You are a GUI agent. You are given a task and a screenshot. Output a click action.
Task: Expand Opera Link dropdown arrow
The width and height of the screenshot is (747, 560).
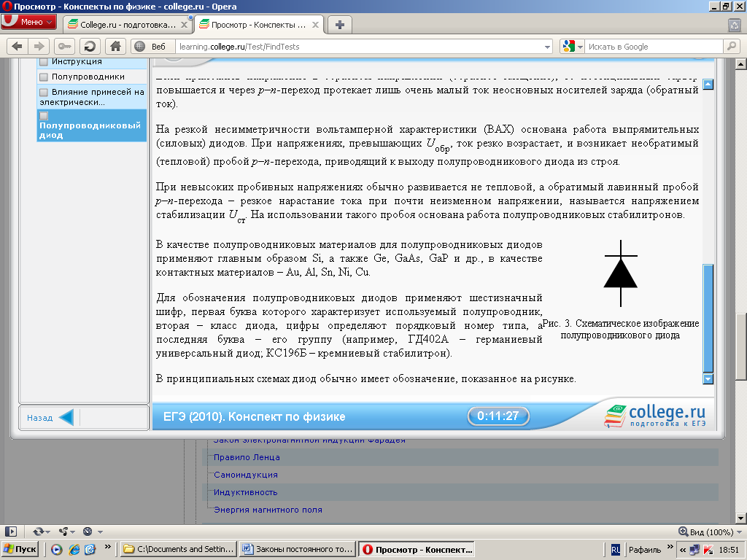tap(48, 532)
